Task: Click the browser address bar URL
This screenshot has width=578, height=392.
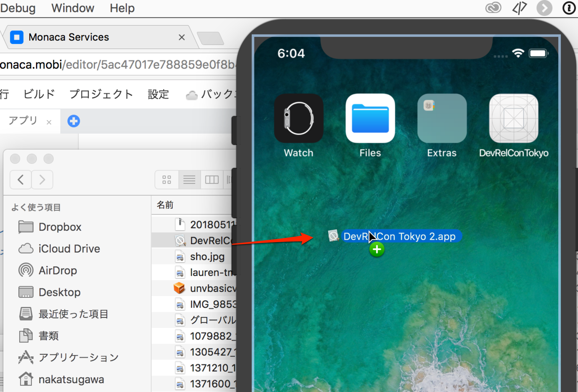Action: pos(118,65)
